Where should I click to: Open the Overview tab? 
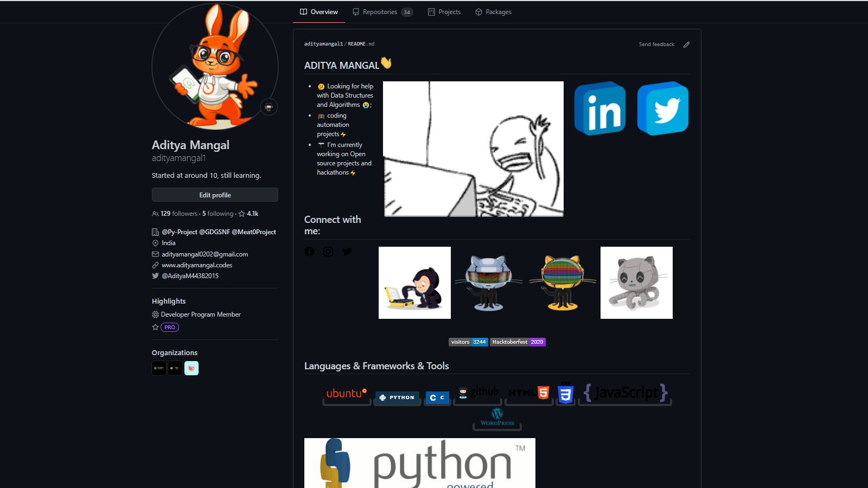[x=319, y=12]
